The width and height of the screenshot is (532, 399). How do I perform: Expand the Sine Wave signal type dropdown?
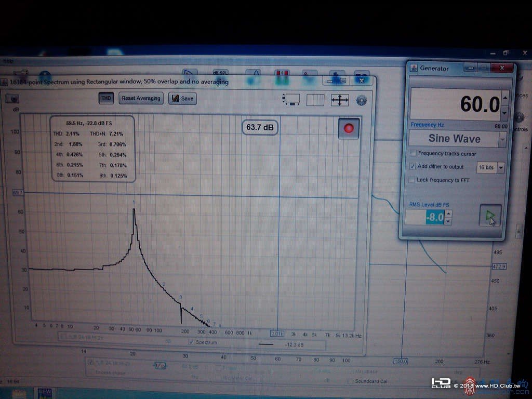click(502, 139)
